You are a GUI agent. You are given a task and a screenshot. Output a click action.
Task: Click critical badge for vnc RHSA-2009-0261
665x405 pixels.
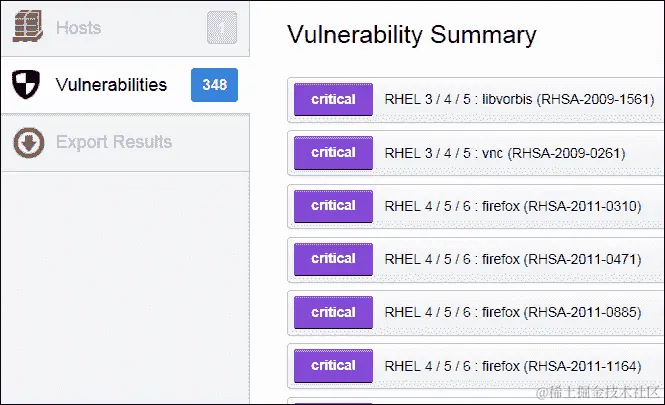(333, 153)
